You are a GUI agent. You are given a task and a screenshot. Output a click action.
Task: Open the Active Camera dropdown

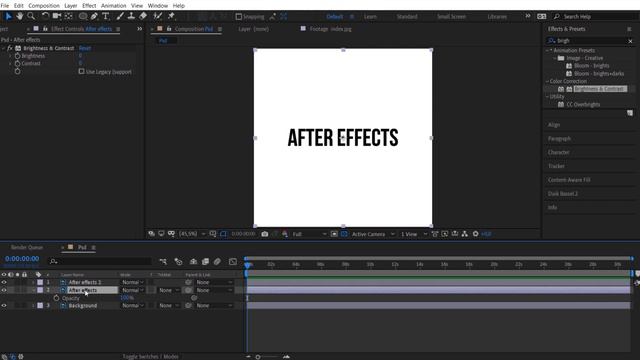click(x=373, y=234)
